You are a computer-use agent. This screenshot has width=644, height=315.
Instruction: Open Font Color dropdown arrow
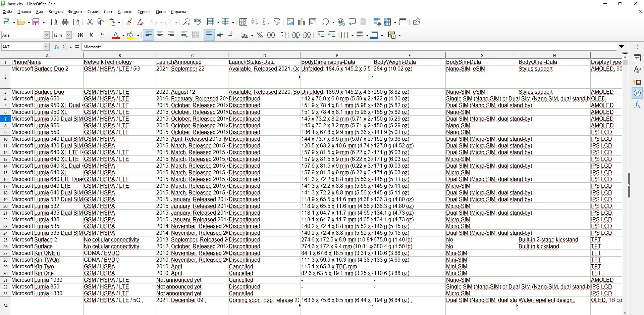(x=123, y=35)
